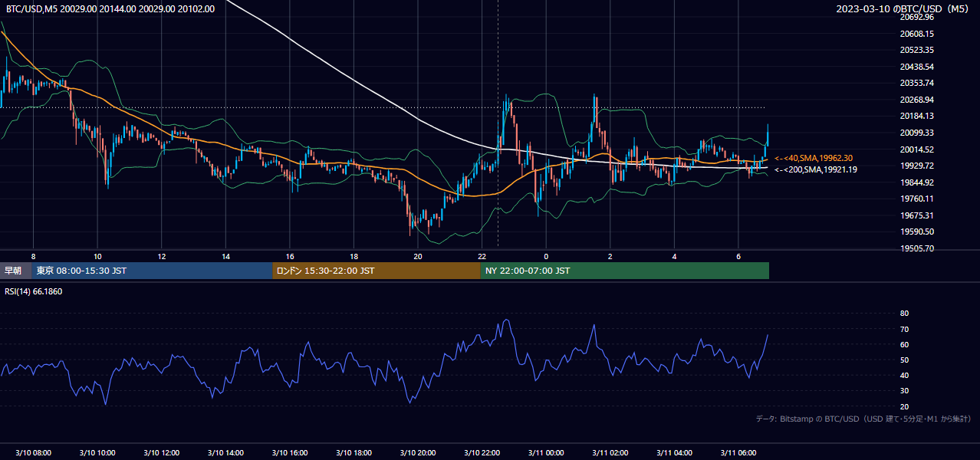This screenshot has height=460, width=980.
Task: Click the '2023-03-10 のBTC/USD（M5）' chart title
Action: tap(904, 8)
